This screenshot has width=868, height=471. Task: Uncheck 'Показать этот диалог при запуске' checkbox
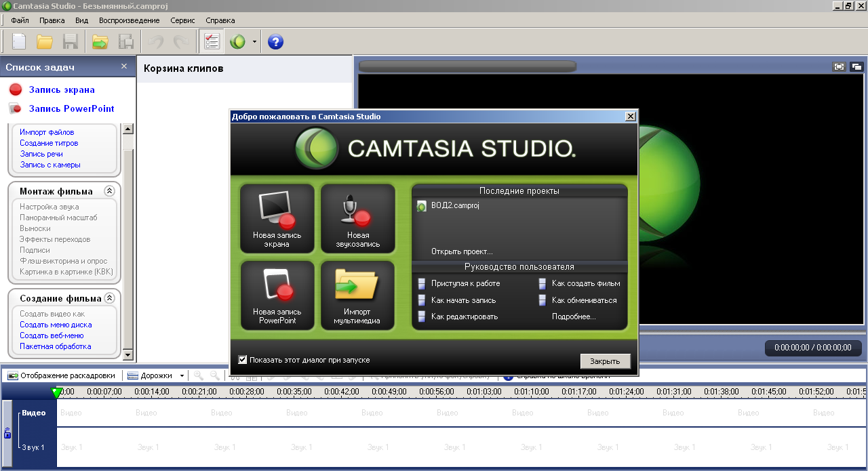(243, 360)
